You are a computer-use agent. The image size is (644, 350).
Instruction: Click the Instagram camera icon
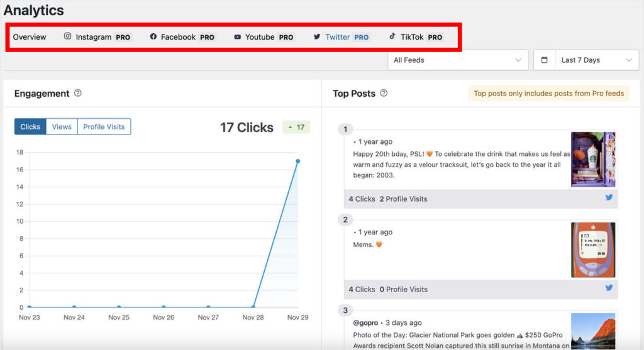67,36
